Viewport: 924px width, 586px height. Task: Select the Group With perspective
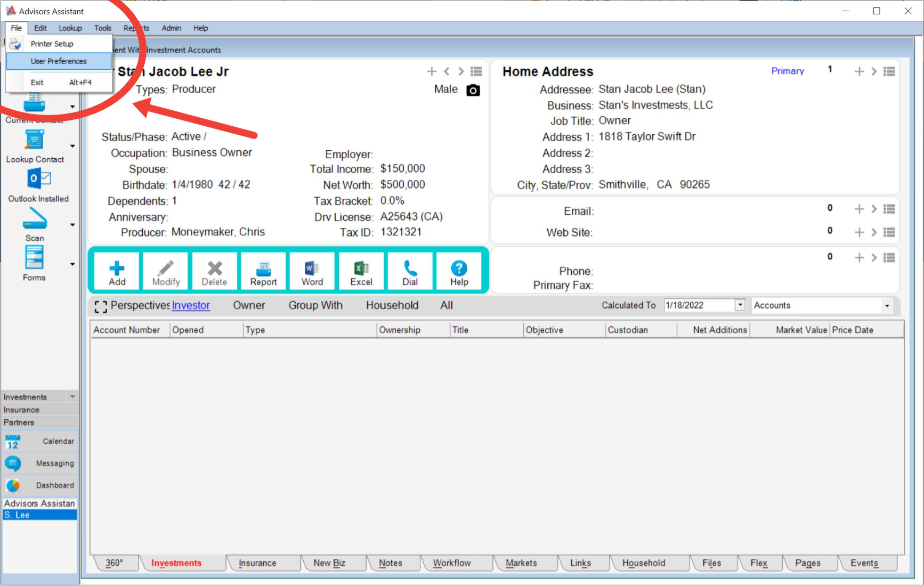click(315, 306)
